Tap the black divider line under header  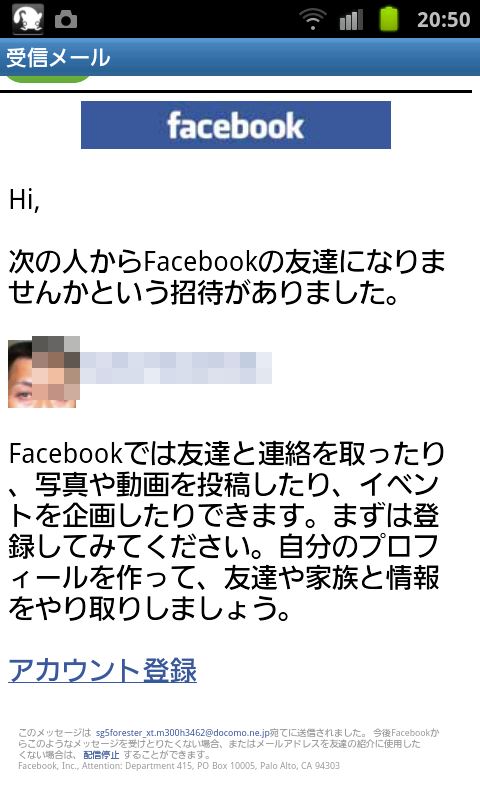pyautogui.click(x=236, y=91)
